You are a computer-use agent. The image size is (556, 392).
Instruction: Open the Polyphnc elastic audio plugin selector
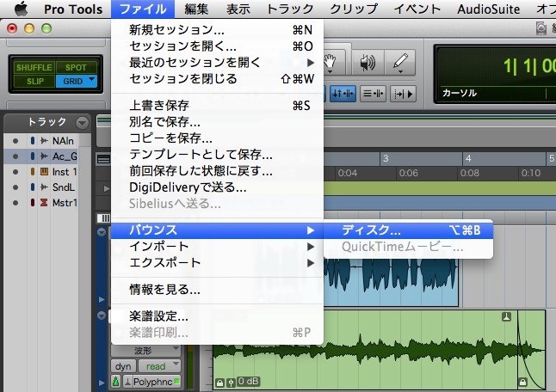coord(152,382)
